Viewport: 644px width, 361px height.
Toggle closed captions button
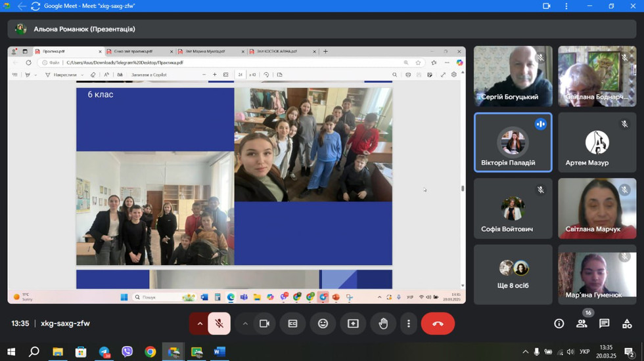coord(293,324)
